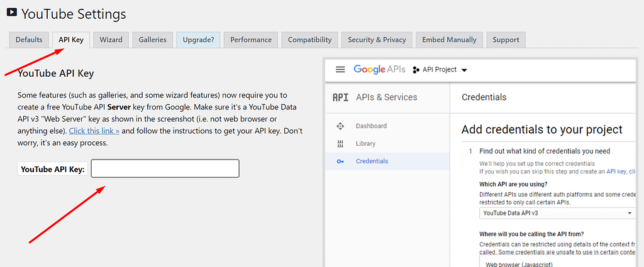Switch to the Defaults tab
This screenshot has height=267, width=644.
pos(29,40)
